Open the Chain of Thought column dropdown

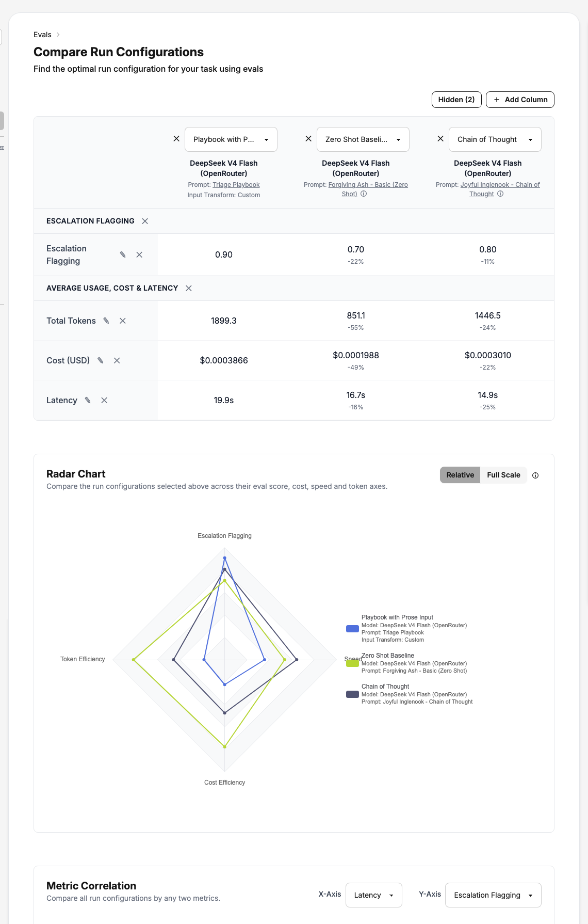(495, 139)
